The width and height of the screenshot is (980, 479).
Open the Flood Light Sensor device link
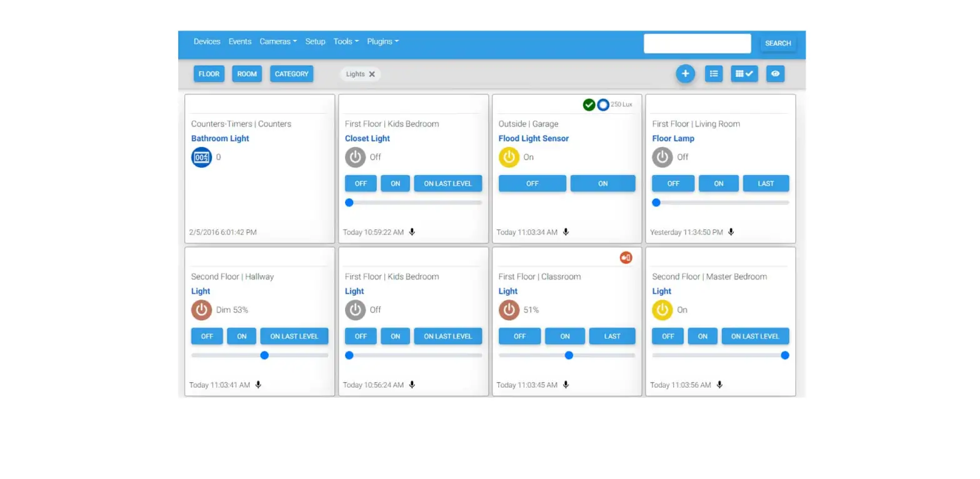pyautogui.click(x=533, y=139)
